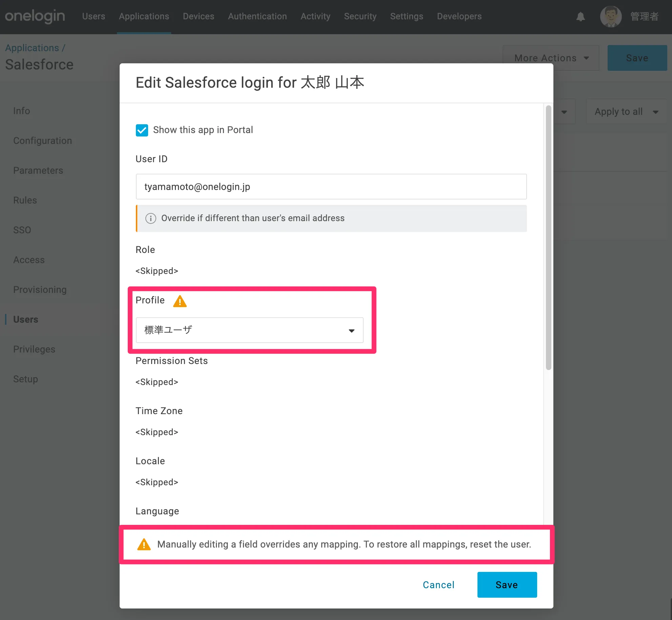Switch to the Provisioning tab
The height and width of the screenshot is (620, 672).
coord(40,290)
